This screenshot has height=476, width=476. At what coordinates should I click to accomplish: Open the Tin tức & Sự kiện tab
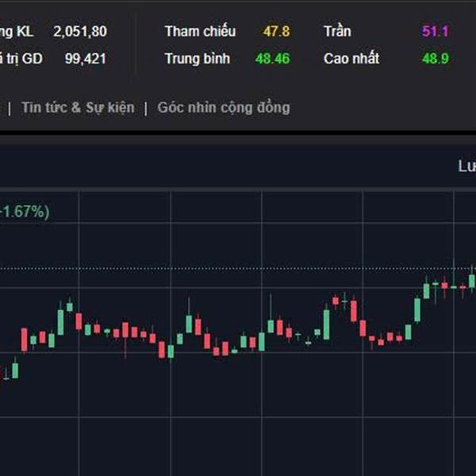78,108
